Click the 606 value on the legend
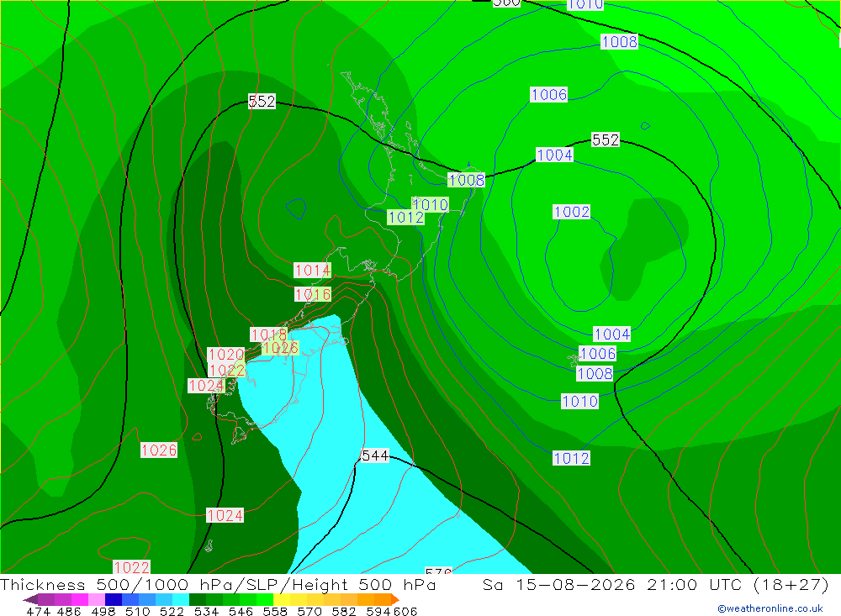 point(405,611)
